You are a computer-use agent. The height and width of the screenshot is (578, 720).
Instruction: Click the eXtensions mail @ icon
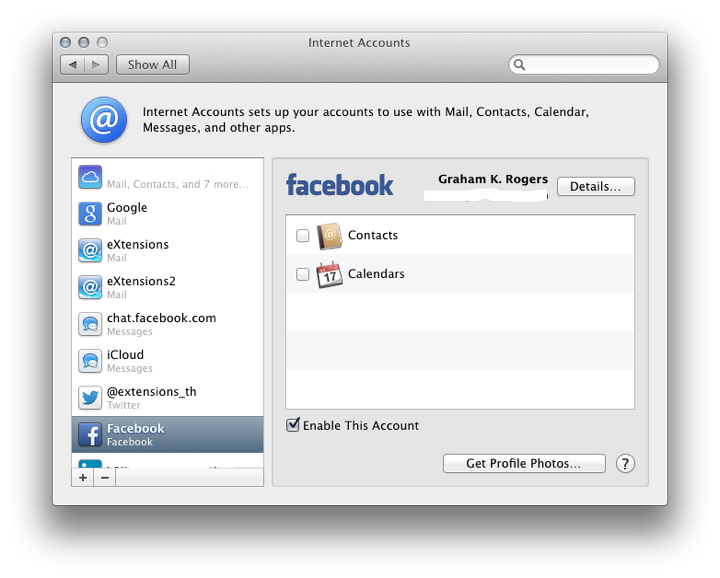click(90, 251)
